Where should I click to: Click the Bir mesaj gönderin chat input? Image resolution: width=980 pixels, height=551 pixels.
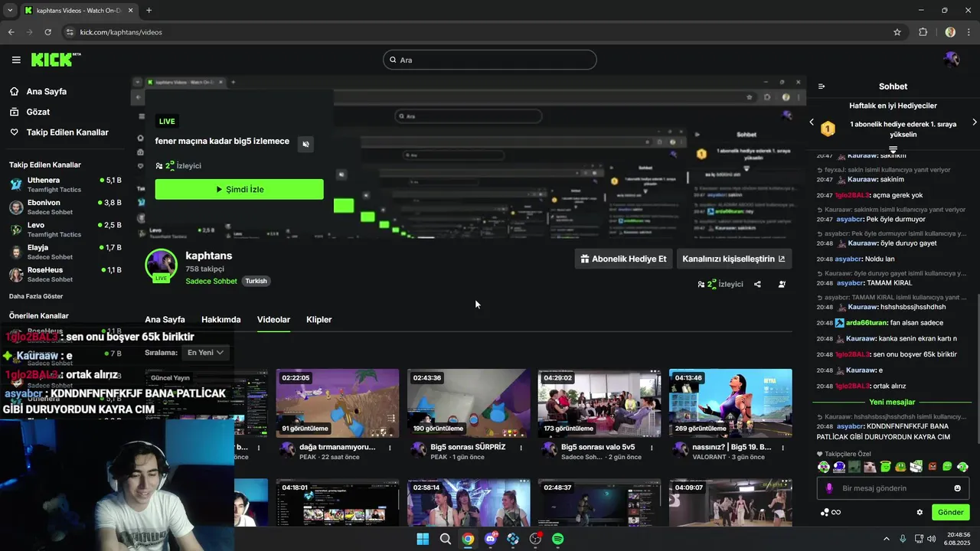coord(893,488)
